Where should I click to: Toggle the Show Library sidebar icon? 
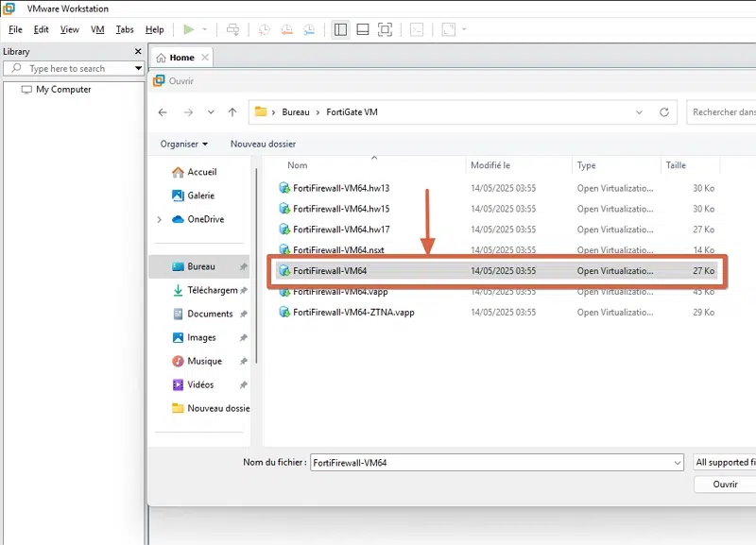pos(340,30)
